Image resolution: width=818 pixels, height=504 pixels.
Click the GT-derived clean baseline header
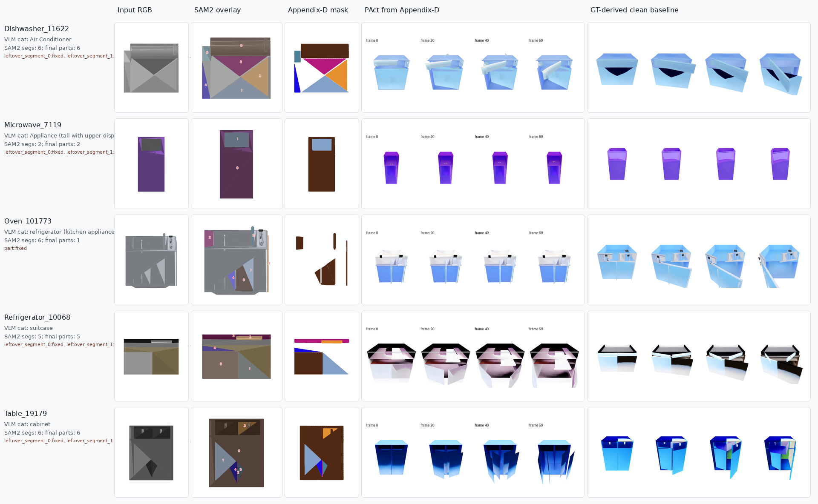pyautogui.click(x=634, y=10)
